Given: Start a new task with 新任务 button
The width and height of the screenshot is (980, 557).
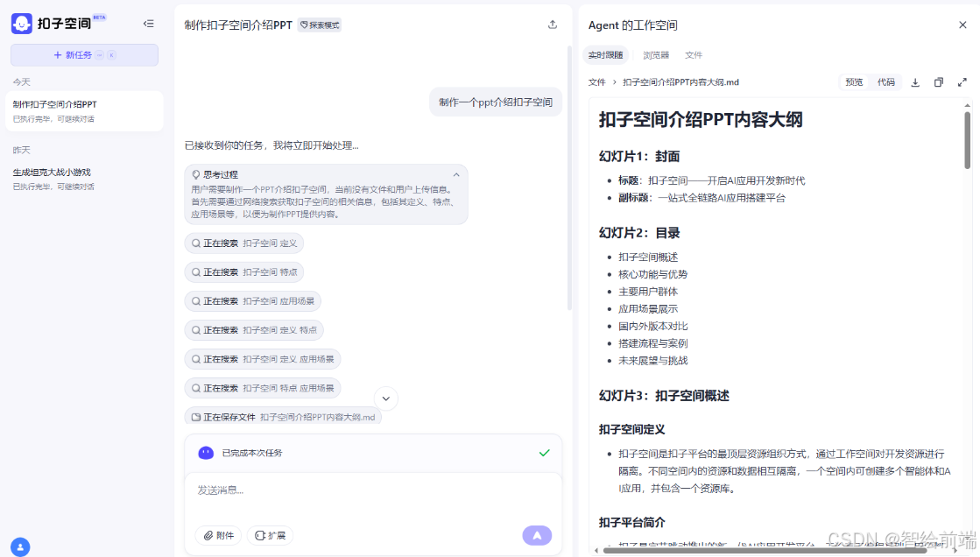Looking at the screenshot, I should [84, 55].
